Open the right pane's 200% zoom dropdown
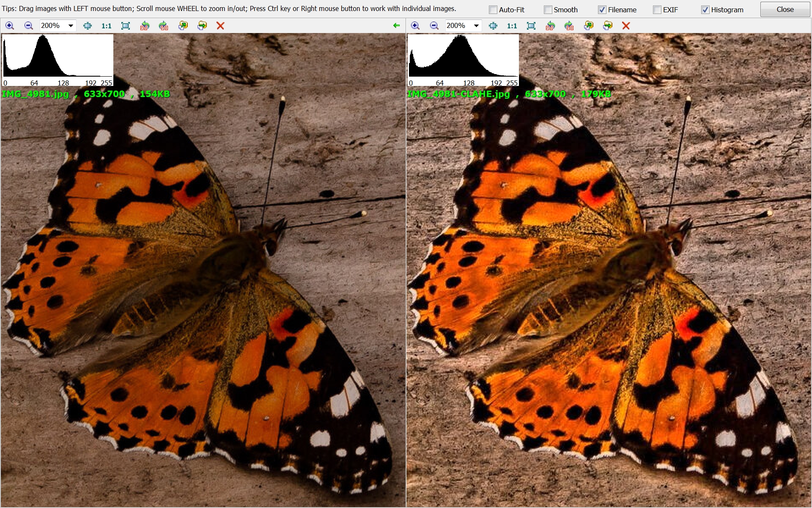 [x=476, y=26]
